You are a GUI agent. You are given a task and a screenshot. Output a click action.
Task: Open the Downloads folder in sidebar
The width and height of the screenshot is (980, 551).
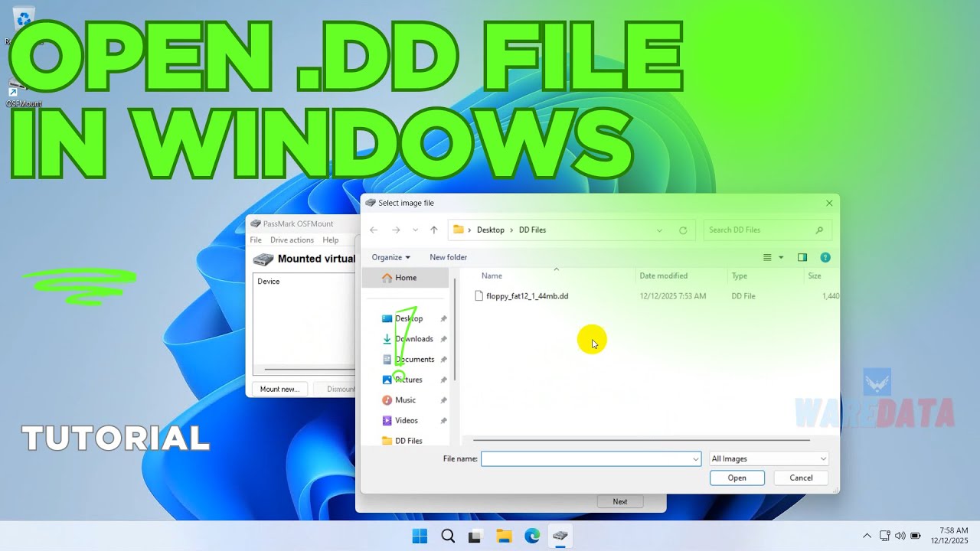tap(413, 339)
